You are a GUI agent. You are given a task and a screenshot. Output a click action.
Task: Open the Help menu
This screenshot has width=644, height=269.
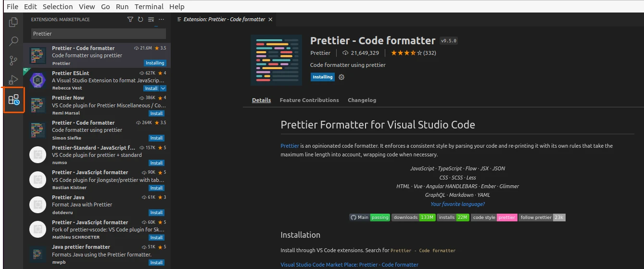coord(177,7)
